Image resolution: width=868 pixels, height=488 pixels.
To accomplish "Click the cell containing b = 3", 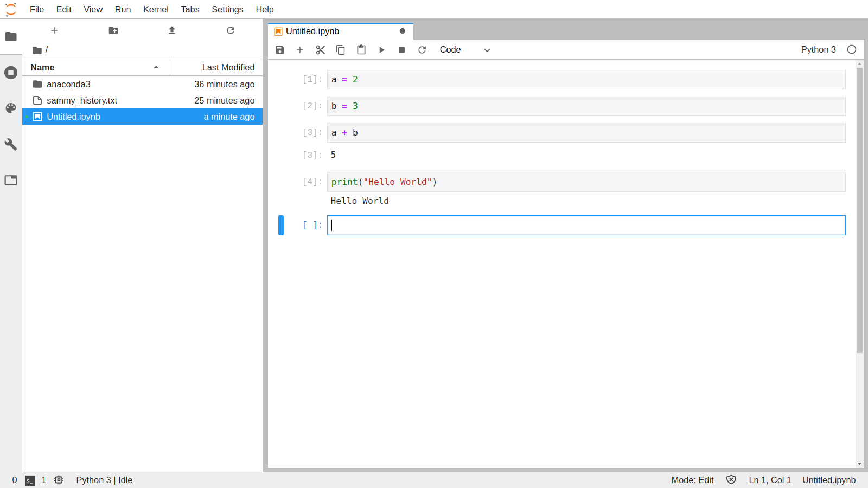I will (x=586, y=106).
